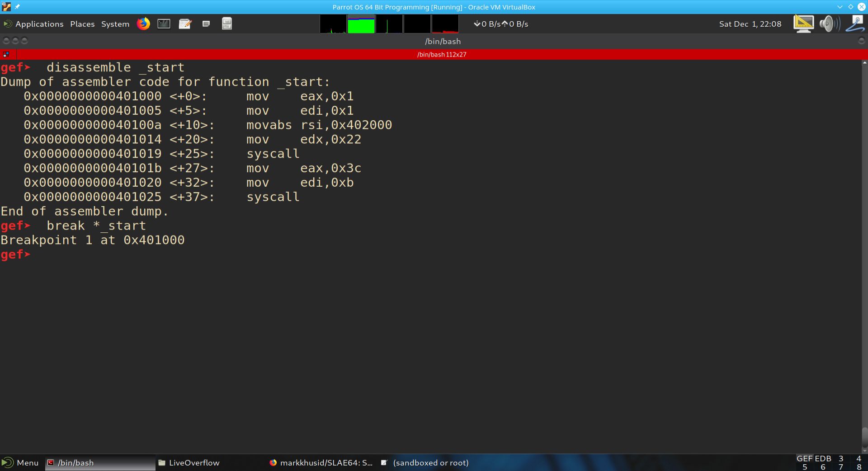This screenshot has width=868, height=471.
Task: Click scrollbar up arrow in terminal
Action: (x=865, y=63)
